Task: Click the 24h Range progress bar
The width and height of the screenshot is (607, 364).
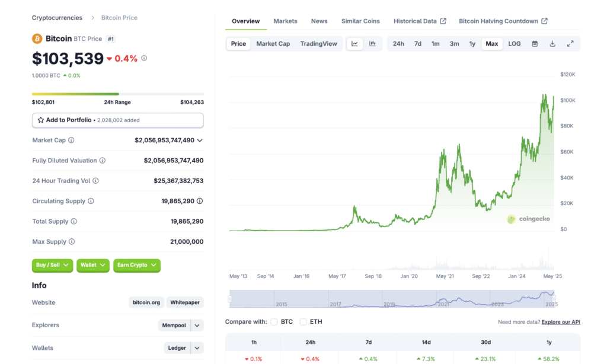Action: [118, 94]
